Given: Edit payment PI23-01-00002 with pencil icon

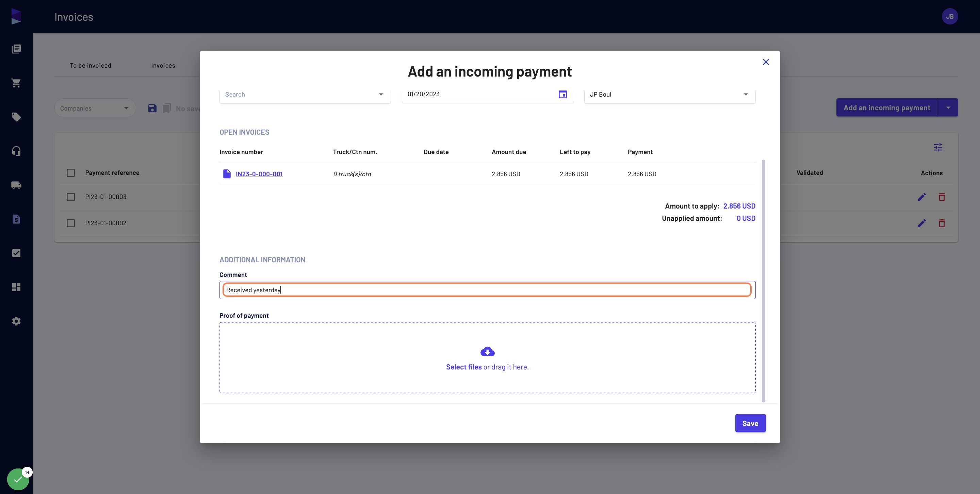Looking at the screenshot, I should coord(921,223).
